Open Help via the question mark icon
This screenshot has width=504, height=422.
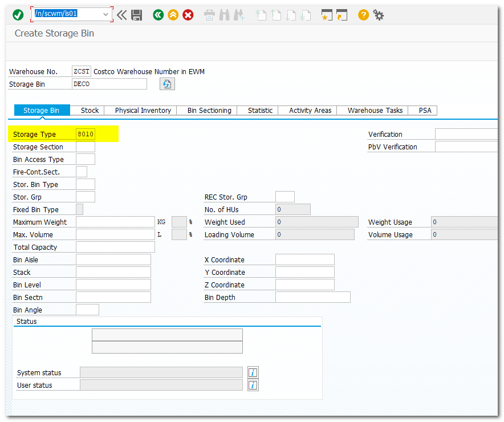pyautogui.click(x=363, y=15)
